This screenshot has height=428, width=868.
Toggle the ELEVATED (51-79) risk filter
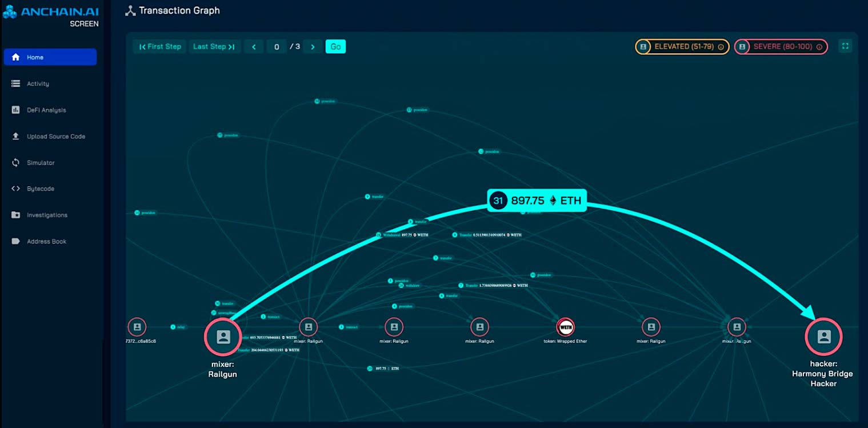tap(682, 47)
